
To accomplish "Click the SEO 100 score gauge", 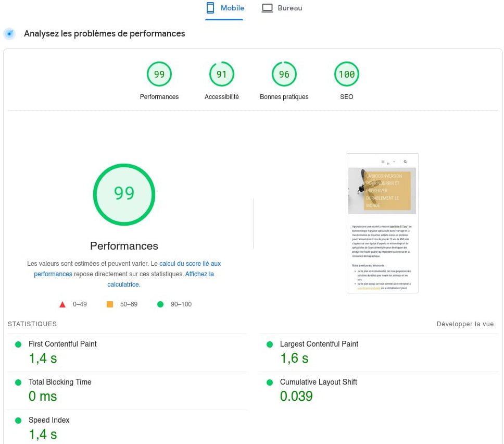I will (x=347, y=75).
